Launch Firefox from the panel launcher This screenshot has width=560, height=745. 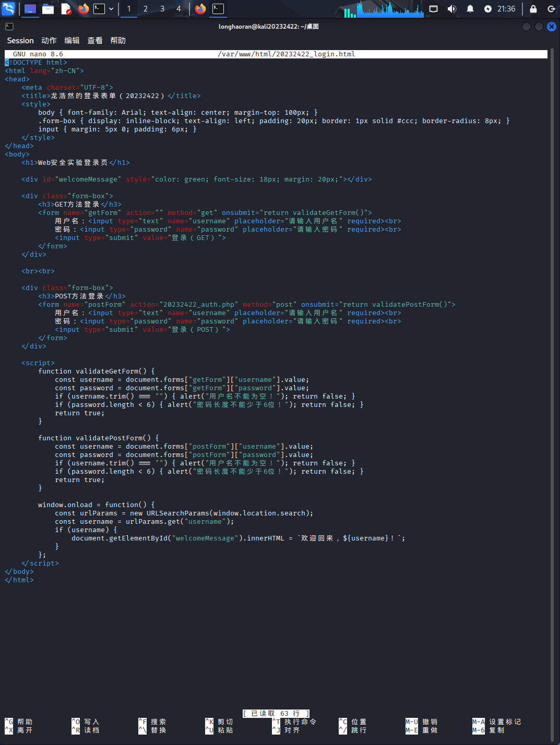click(x=84, y=9)
